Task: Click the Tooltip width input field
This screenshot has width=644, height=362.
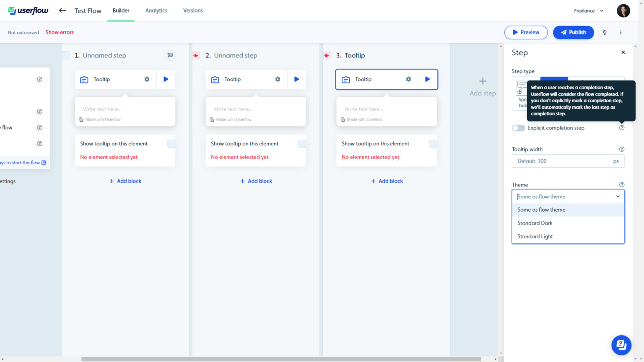Action: coord(562,161)
